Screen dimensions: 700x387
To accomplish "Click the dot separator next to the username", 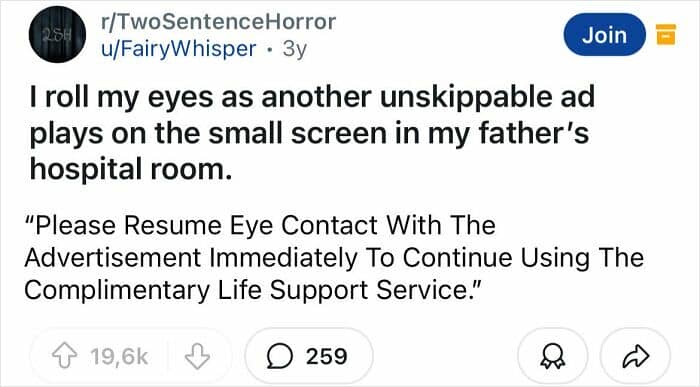I will [269, 50].
